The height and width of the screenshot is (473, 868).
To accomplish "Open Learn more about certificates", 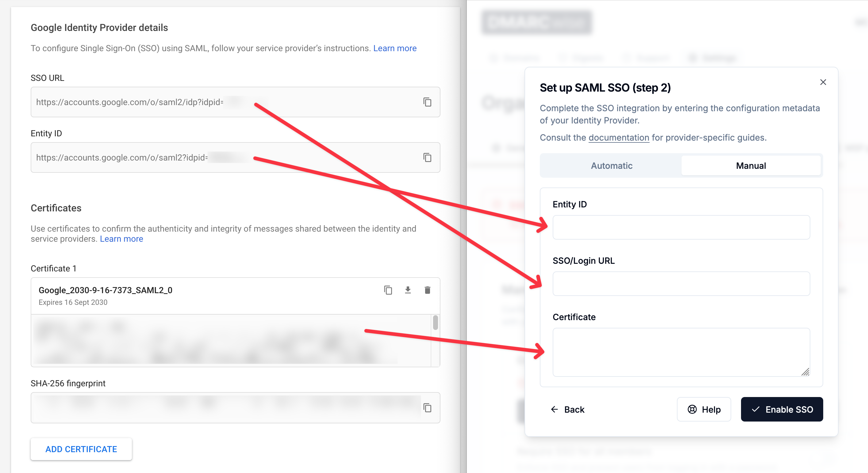I will click(x=121, y=239).
